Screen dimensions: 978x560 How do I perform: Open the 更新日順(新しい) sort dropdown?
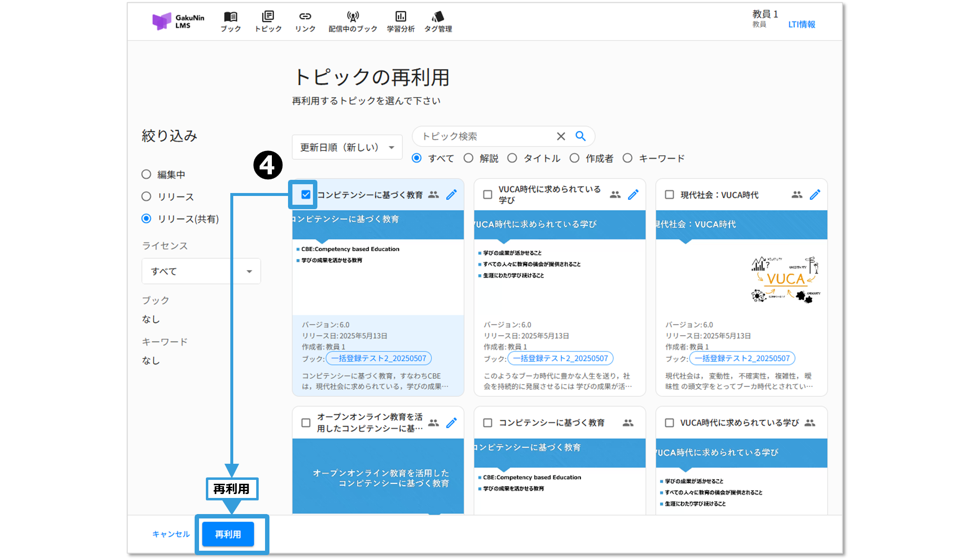point(347,147)
